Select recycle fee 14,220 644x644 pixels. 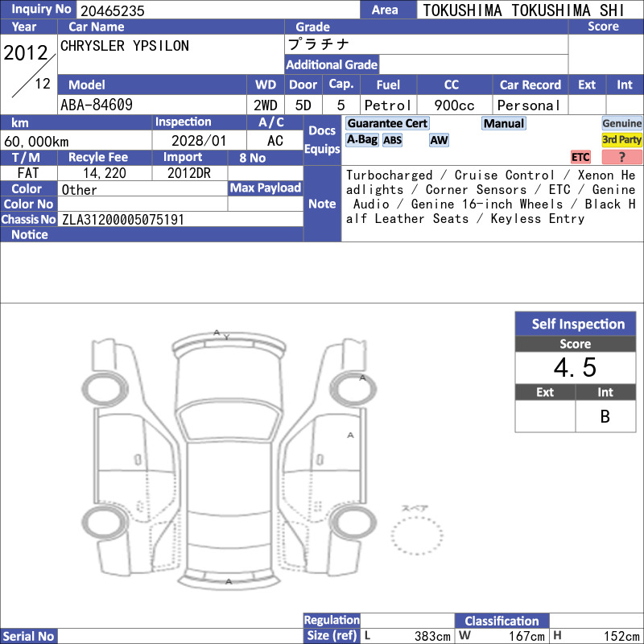[x=105, y=173]
